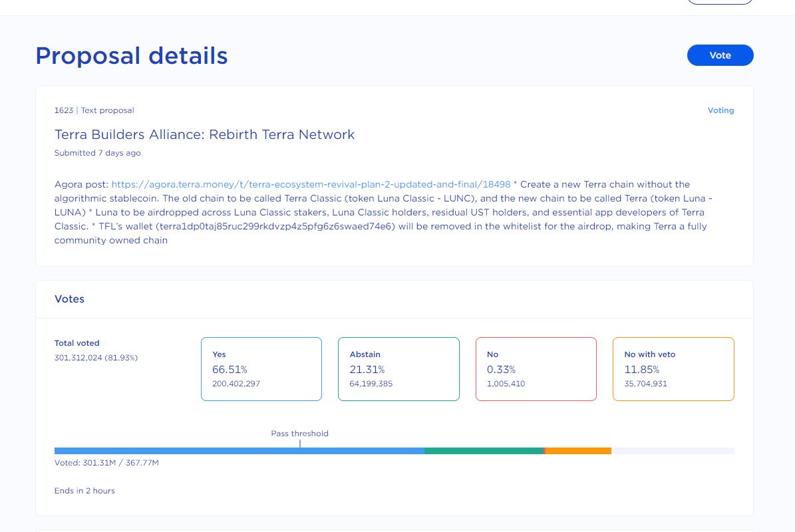The image size is (795, 532).
Task: Select the Yes vote card
Action: point(261,369)
